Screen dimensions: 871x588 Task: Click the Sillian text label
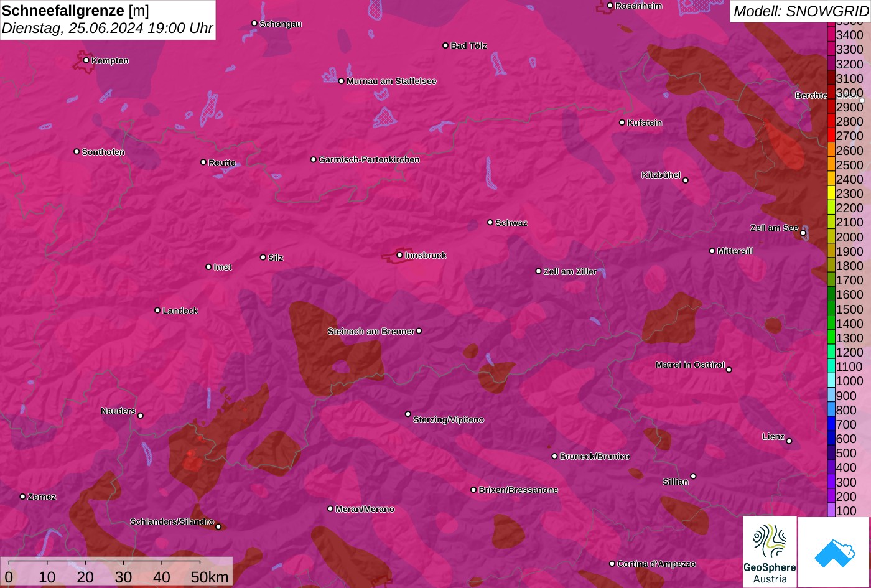pyautogui.click(x=676, y=482)
